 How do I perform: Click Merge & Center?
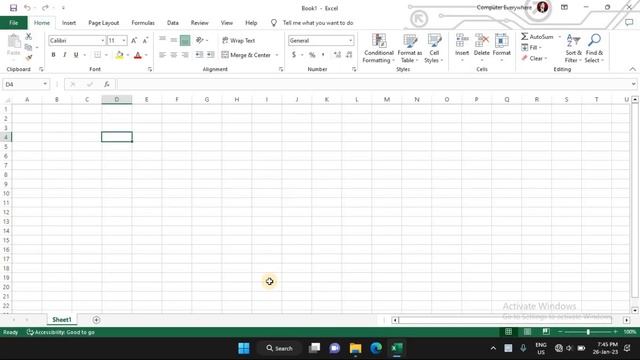point(246,55)
